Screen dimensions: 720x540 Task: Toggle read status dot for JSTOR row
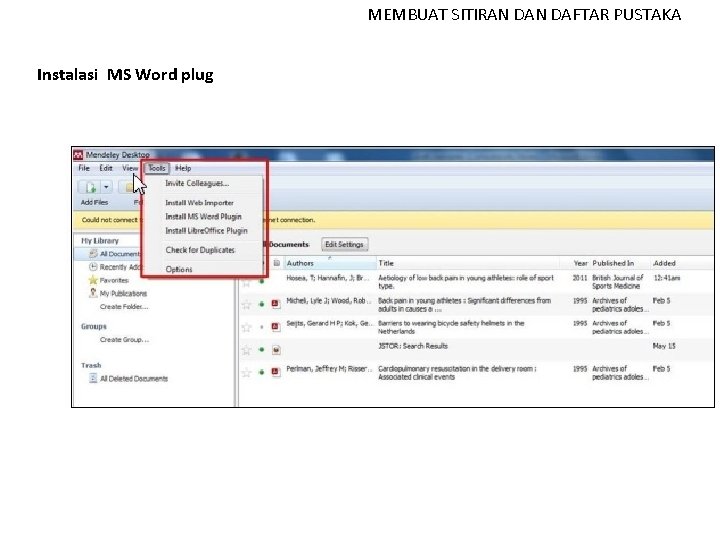[262, 349]
